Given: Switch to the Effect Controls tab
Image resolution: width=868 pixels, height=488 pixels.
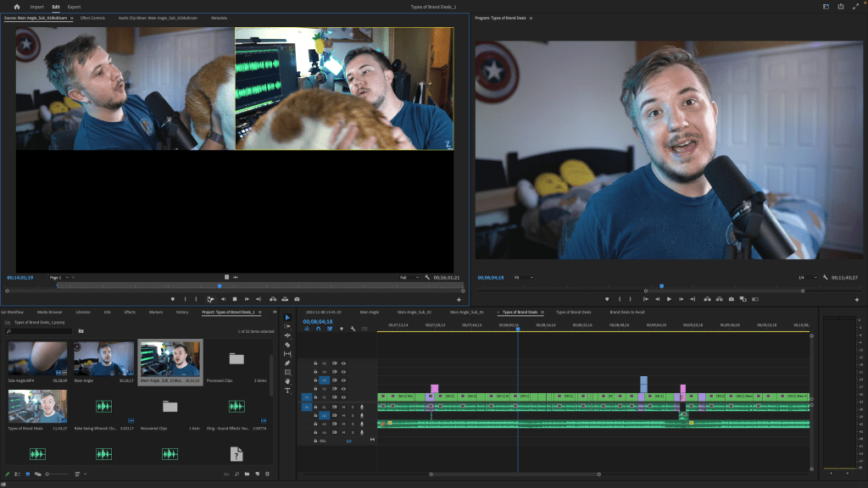Looking at the screenshot, I should 92,17.
